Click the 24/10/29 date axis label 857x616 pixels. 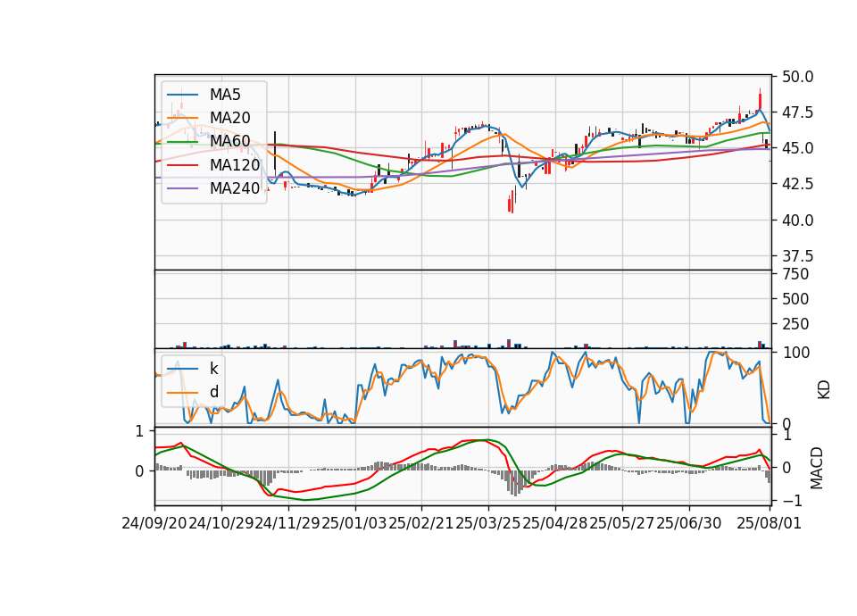click(x=221, y=523)
